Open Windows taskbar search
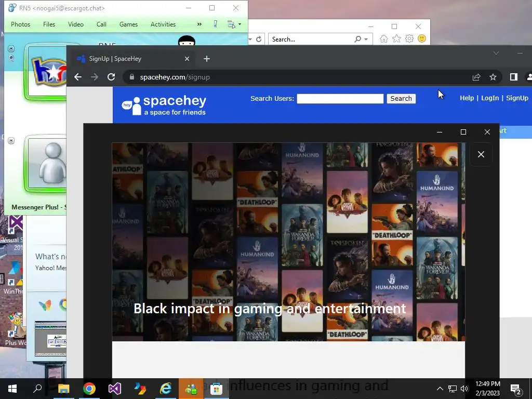 [37, 389]
